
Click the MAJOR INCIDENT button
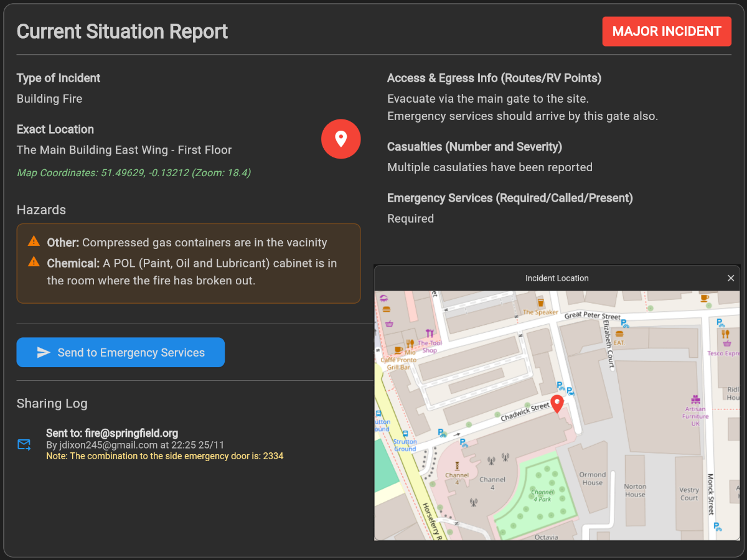pyautogui.click(x=667, y=32)
